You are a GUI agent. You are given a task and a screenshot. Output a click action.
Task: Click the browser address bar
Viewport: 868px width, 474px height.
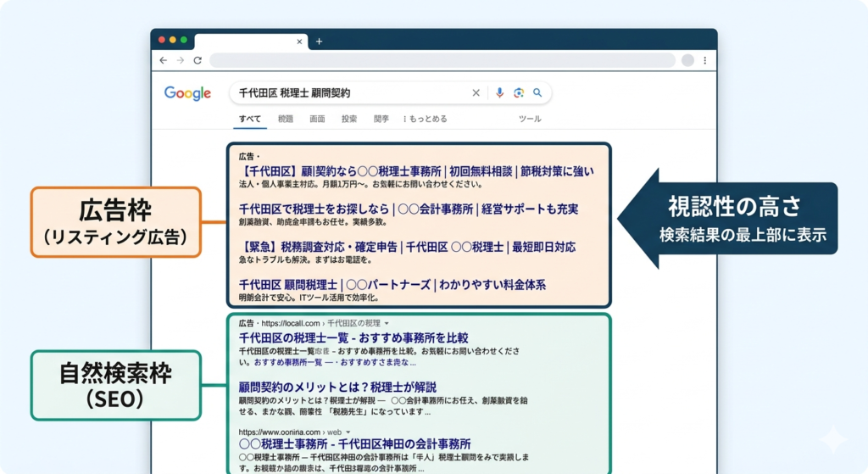[441, 61]
